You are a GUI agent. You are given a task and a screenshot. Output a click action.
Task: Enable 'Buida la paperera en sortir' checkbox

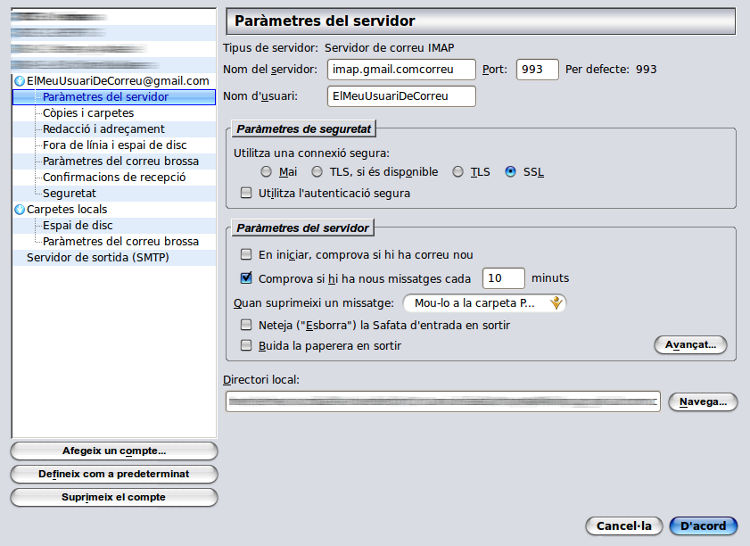(247, 346)
